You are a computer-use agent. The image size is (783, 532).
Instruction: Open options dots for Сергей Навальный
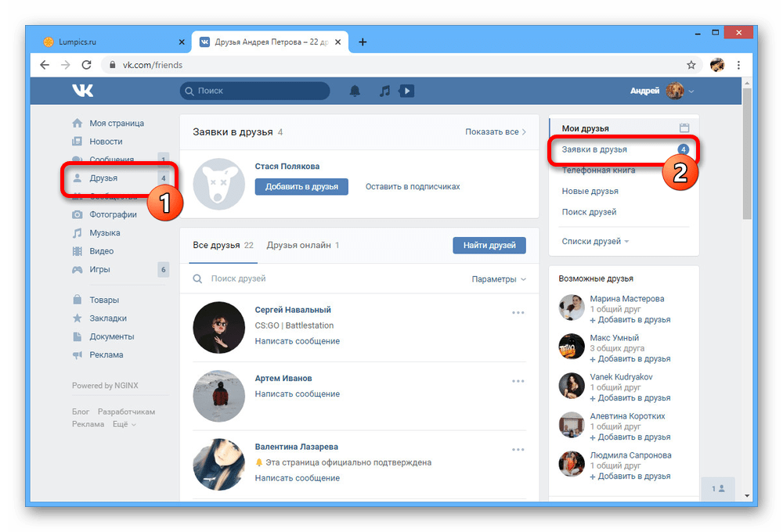click(518, 313)
